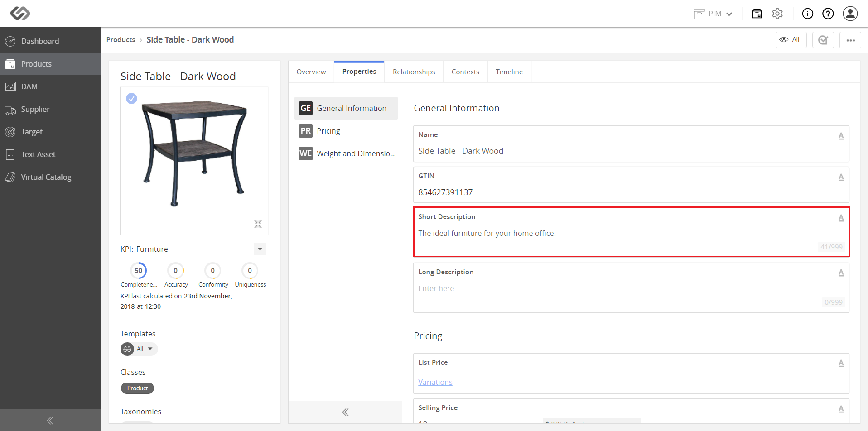Click language icon on List Price field
This screenshot has height=431, width=868.
[x=841, y=363]
